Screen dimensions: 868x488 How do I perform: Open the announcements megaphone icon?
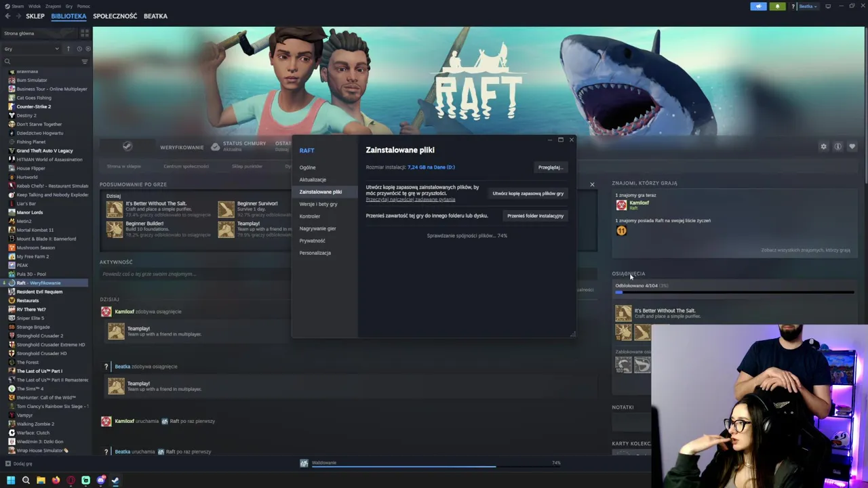coord(758,6)
